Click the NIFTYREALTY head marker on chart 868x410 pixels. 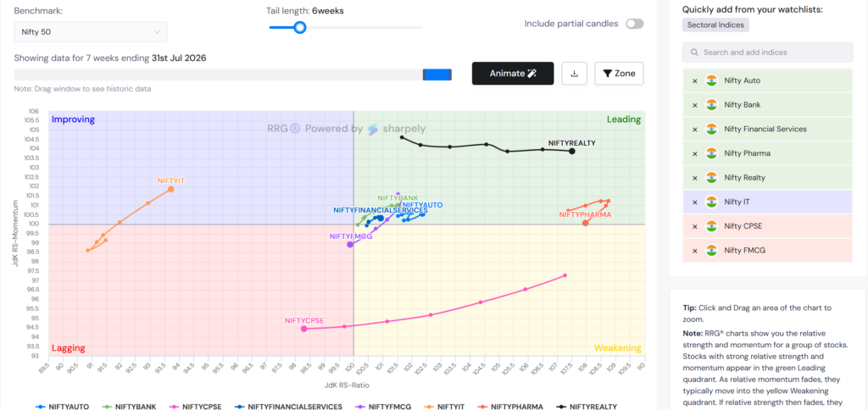point(572,151)
